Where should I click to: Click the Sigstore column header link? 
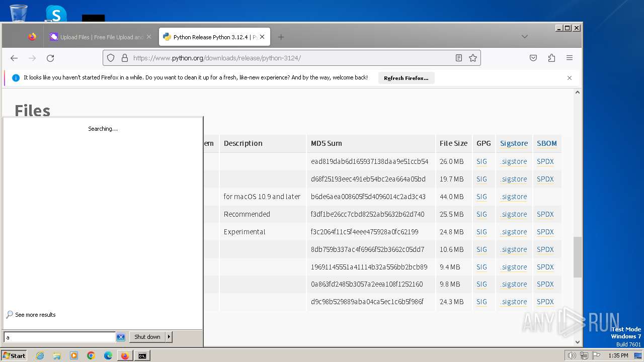514,143
